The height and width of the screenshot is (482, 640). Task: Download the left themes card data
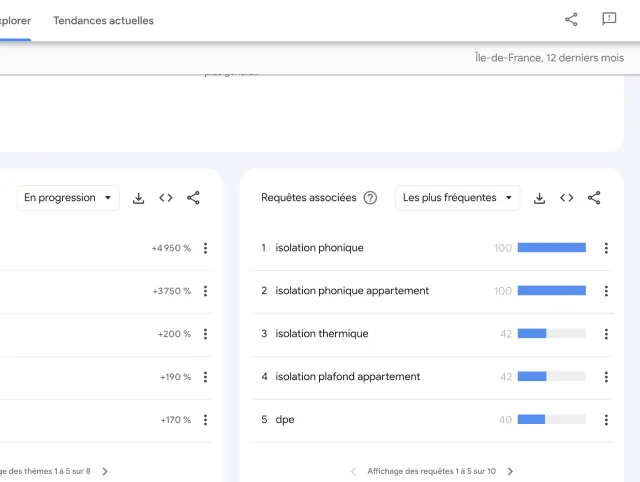pyautogui.click(x=139, y=198)
